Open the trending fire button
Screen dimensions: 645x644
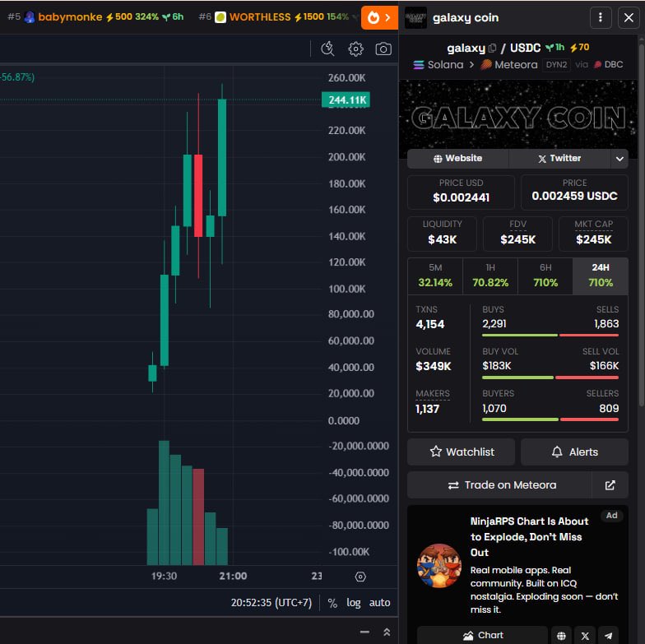coord(379,17)
